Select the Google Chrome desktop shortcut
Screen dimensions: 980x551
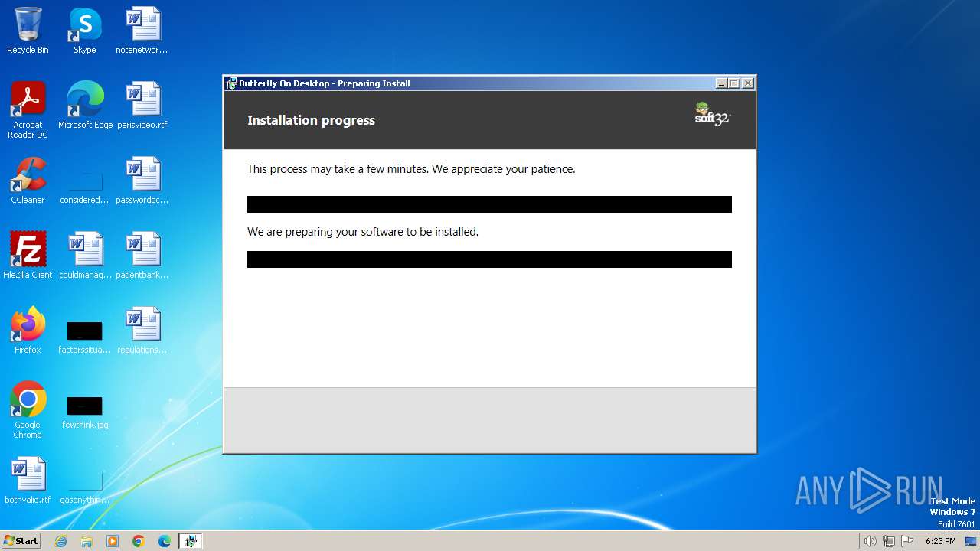coord(28,410)
